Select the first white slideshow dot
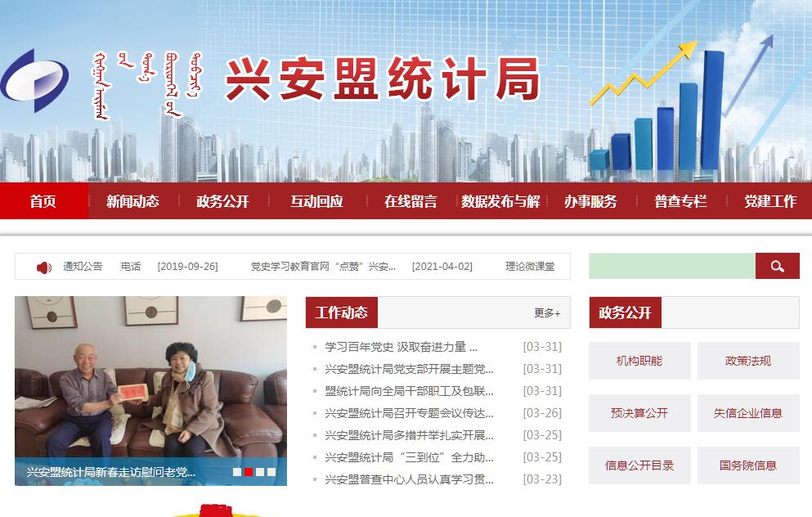This screenshot has height=517, width=812. click(236, 472)
